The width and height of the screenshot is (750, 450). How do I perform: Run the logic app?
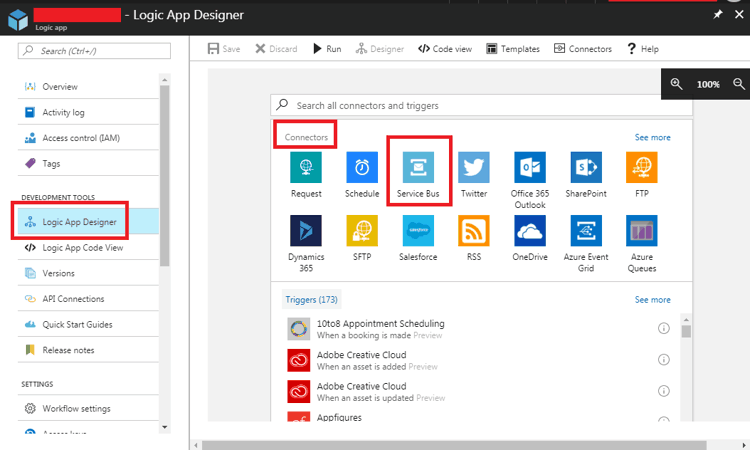327,49
